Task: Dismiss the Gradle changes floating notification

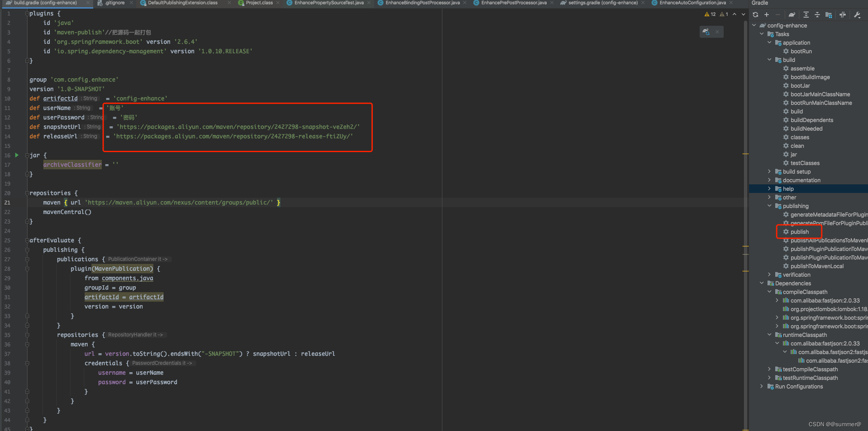Action: pyautogui.click(x=717, y=32)
